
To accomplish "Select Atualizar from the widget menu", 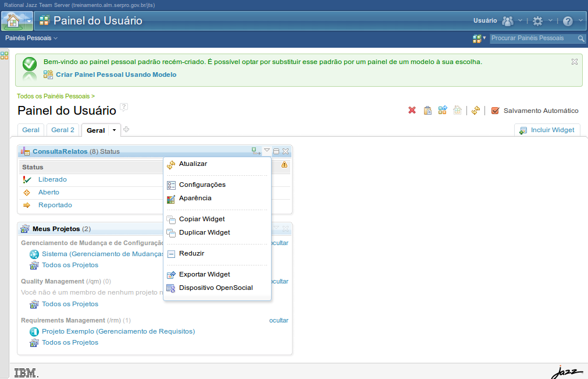I will coord(217,164).
